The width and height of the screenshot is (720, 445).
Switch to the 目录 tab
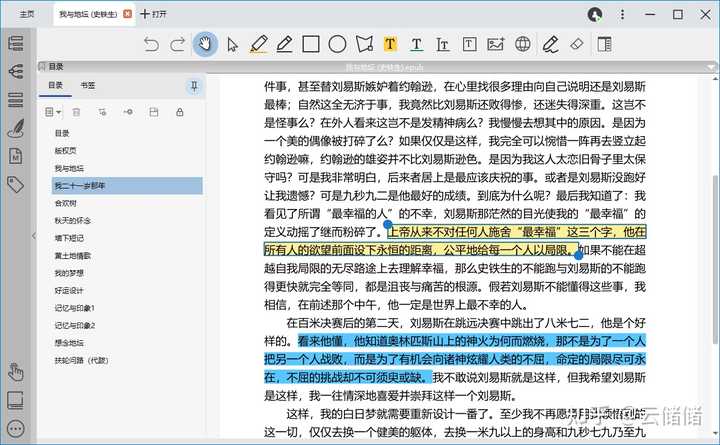(56, 85)
